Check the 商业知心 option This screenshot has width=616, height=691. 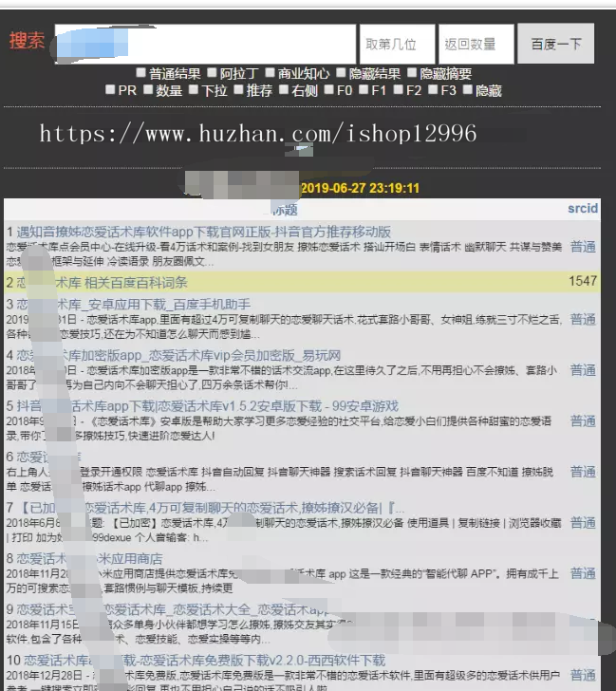click(270, 72)
